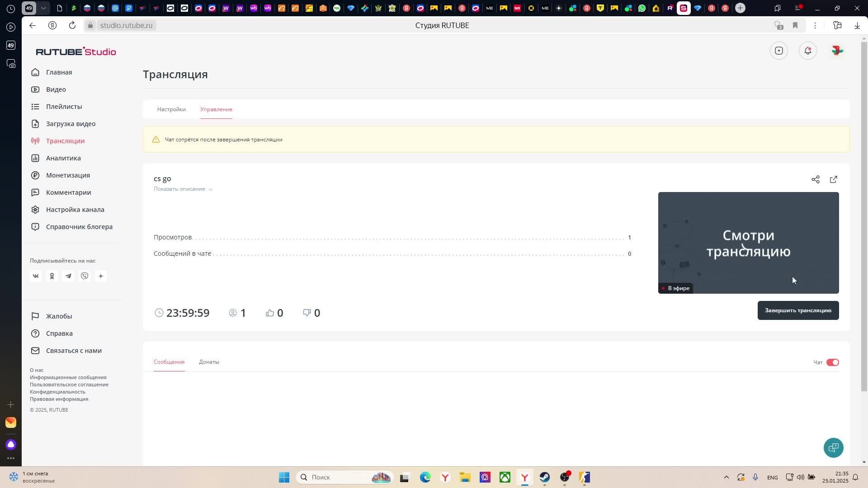Toggle the Чат switch off
The height and width of the screenshot is (488, 868).
pos(832,362)
